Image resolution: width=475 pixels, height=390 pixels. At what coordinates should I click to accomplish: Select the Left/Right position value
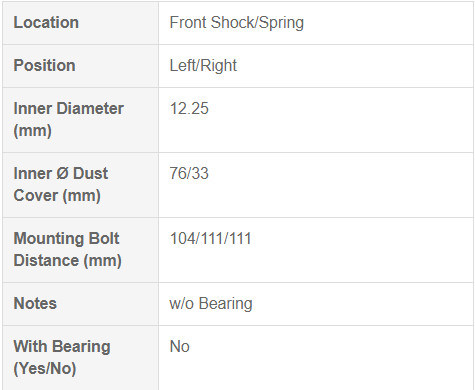click(x=203, y=65)
